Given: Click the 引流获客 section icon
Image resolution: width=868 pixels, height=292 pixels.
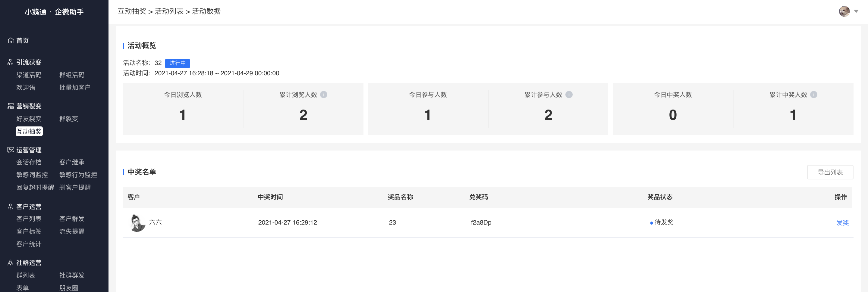Looking at the screenshot, I should [11, 63].
